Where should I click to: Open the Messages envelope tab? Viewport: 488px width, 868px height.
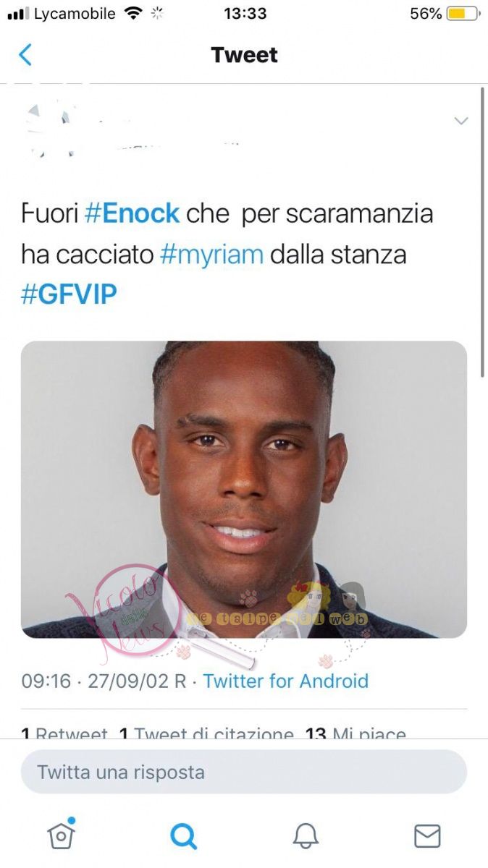427,836
